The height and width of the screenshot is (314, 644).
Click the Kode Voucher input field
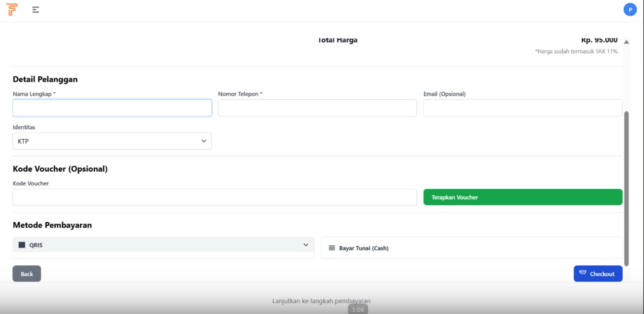click(x=214, y=197)
